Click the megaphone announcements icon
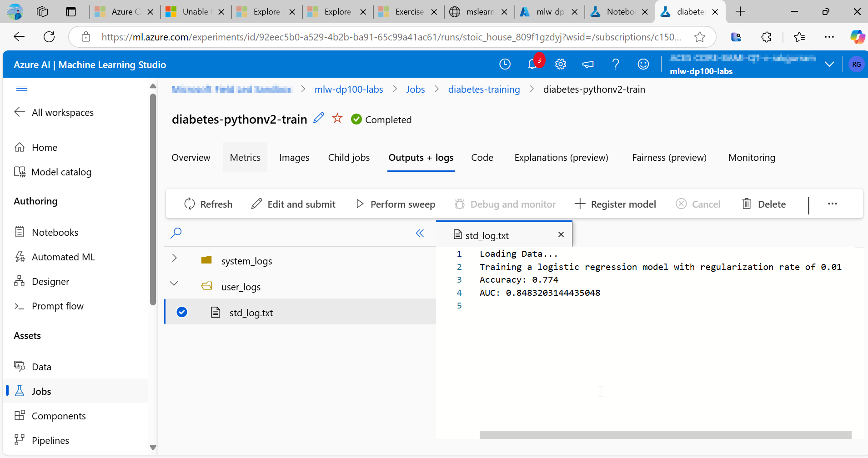 click(x=588, y=65)
